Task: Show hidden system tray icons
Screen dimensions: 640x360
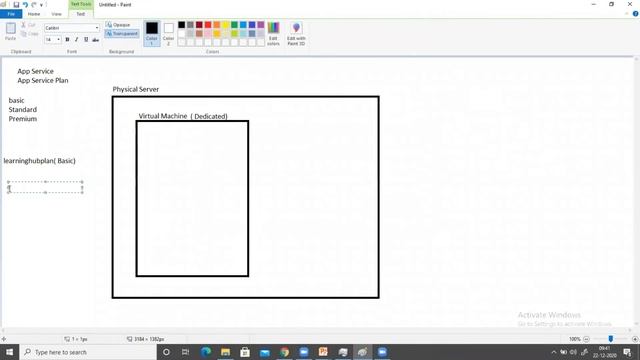Action: pyautogui.click(x=554, y=352)
